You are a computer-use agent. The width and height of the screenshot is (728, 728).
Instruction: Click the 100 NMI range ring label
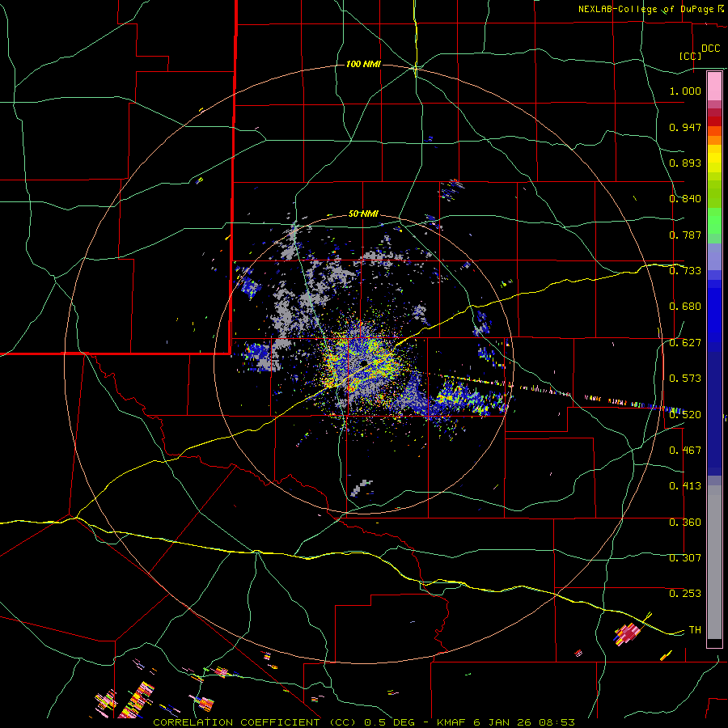(363, 64)
